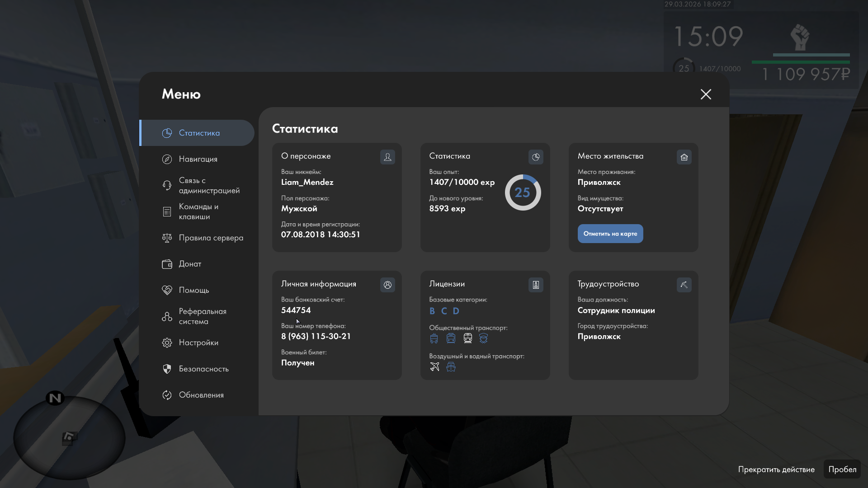
Task: Click the pie chart icon in Статистика card
Action: coord(536,157)
